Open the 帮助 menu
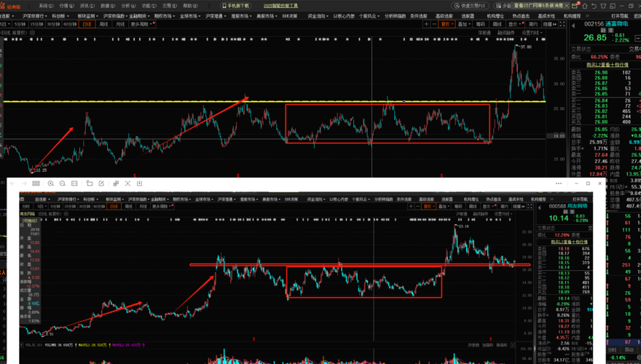This screenshot has width=641, height=364. 190,6
